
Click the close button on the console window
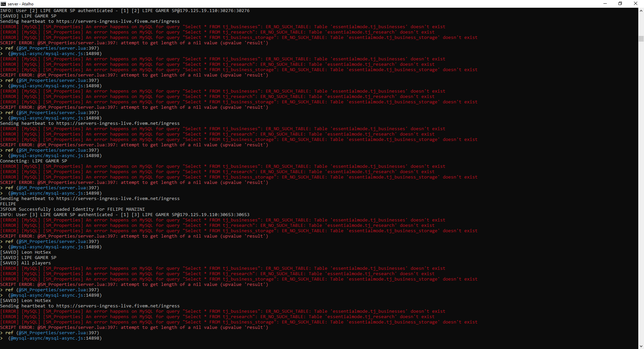point(636,4)
